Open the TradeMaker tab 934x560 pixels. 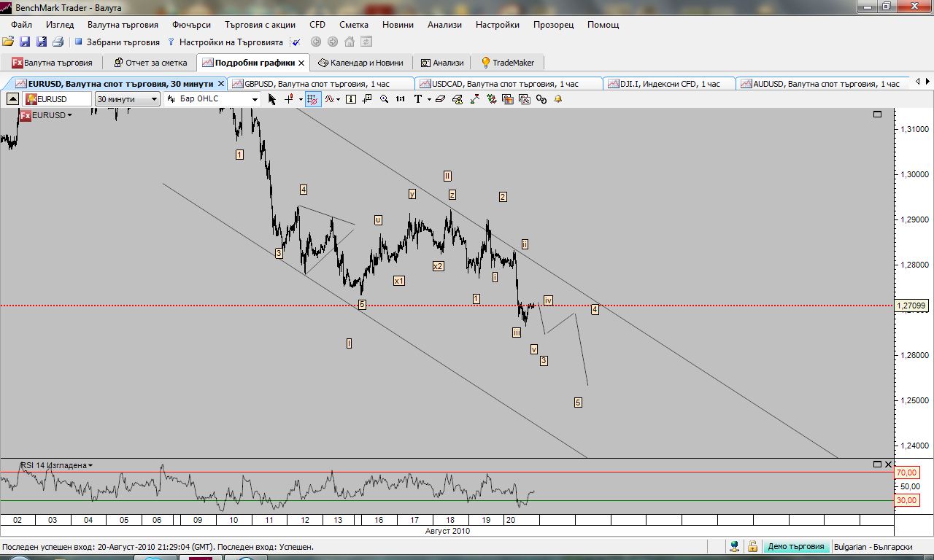[507, 63]
